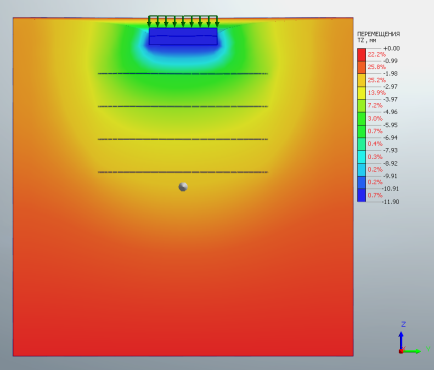Pick the lime legend swatch beside 7.2%
The image size is (434, 371).
361,106
